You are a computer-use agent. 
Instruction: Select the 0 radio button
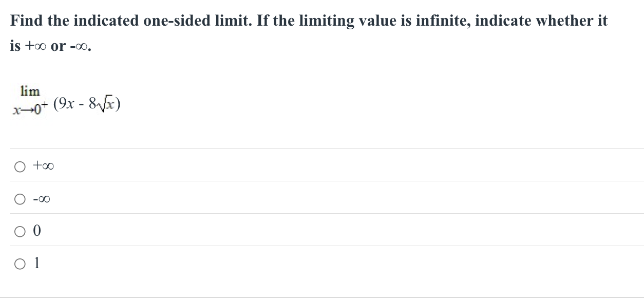[x=20, y=231]
